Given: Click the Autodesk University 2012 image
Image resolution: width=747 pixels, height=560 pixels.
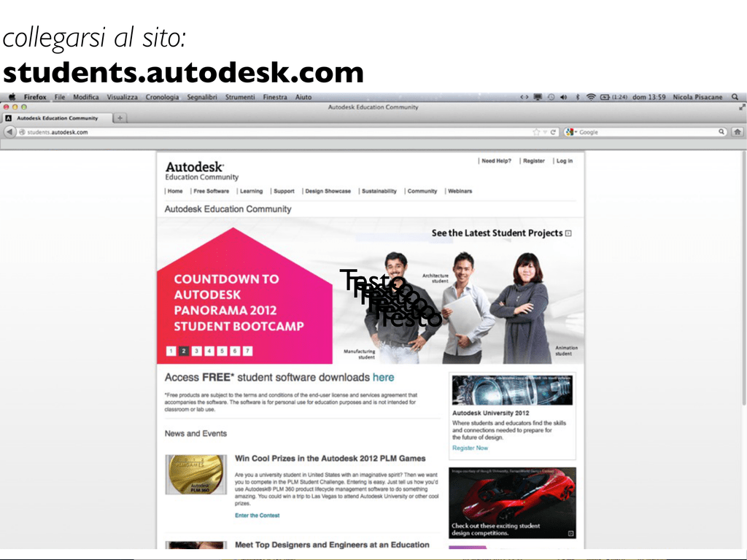Looking at the screenshot, I should 512,390.
